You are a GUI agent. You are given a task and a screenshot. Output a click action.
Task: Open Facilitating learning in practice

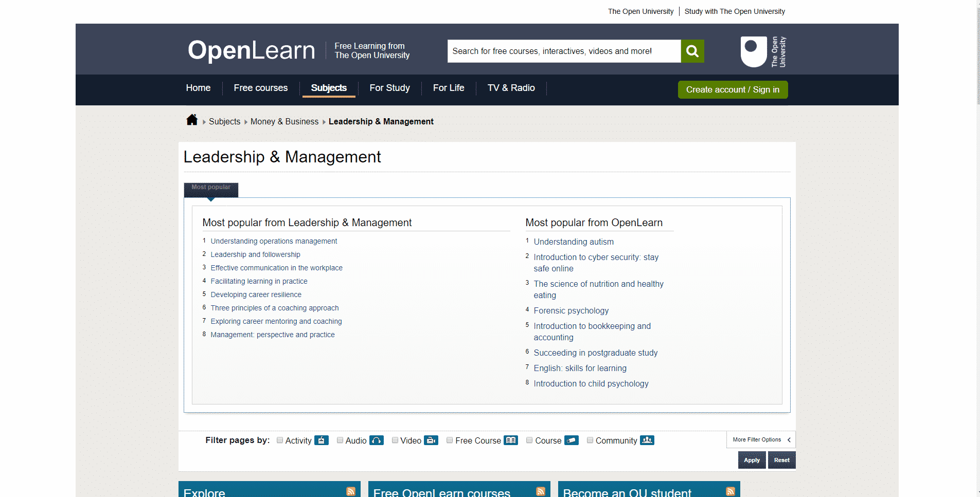[259, 281]
